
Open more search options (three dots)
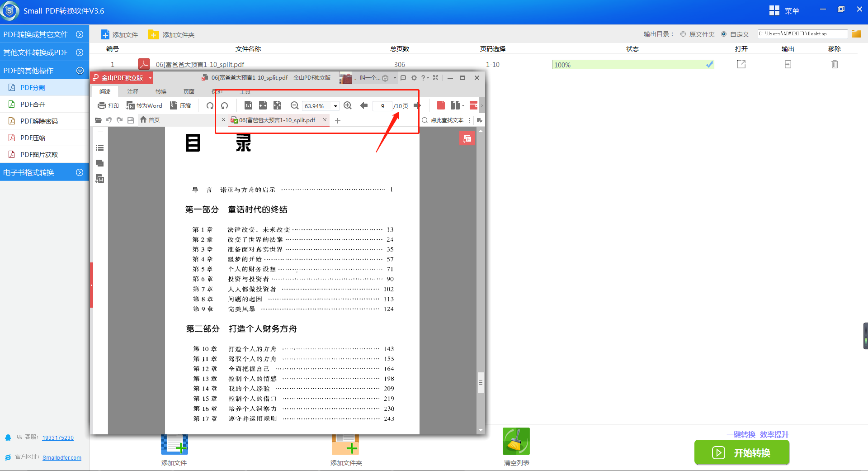click(x=469, y=120)
